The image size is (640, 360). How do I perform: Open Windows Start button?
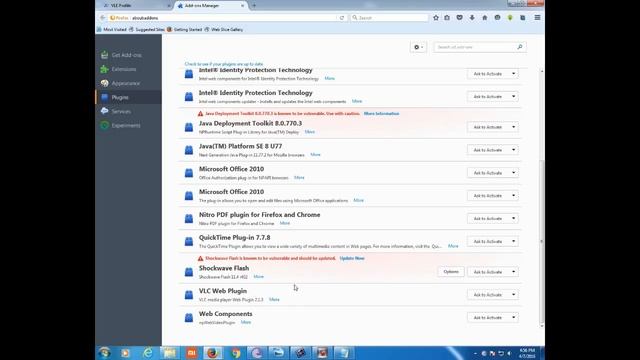pyautogui.click(x=104, y=353)
